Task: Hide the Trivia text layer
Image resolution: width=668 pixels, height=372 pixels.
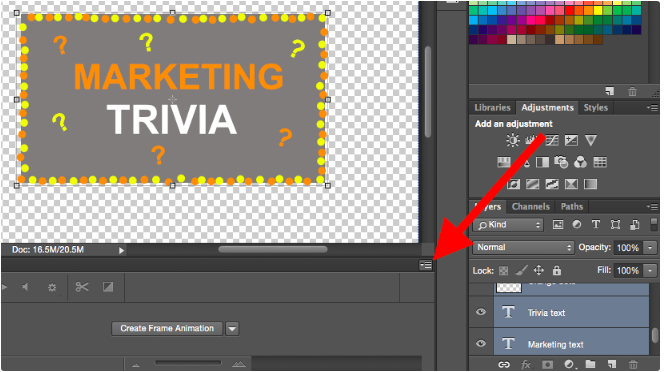Action: 481,312
